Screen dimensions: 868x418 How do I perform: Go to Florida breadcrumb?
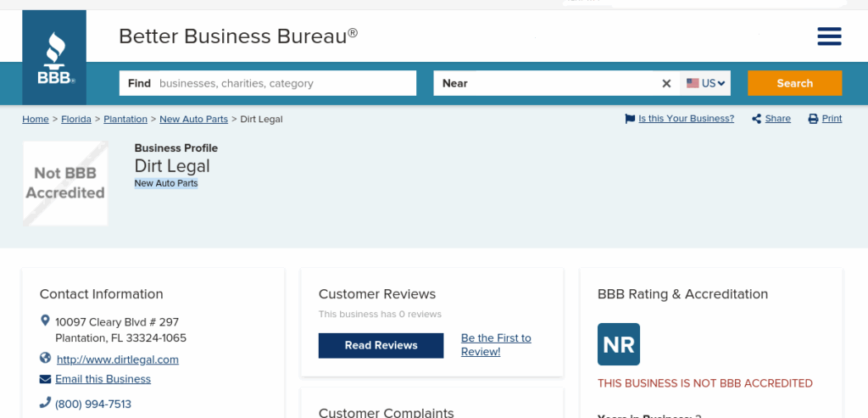click(76, 119)
